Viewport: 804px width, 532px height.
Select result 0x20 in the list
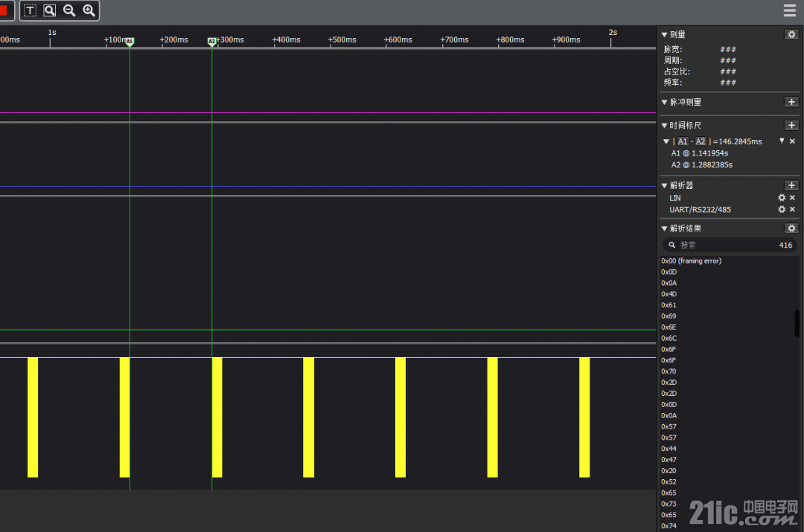pos(669,470)
